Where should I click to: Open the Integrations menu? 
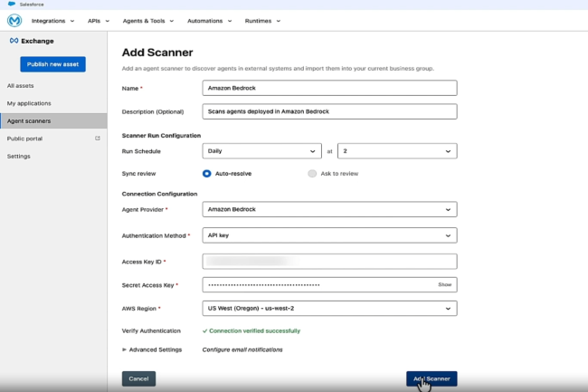[x=52, y=21]
